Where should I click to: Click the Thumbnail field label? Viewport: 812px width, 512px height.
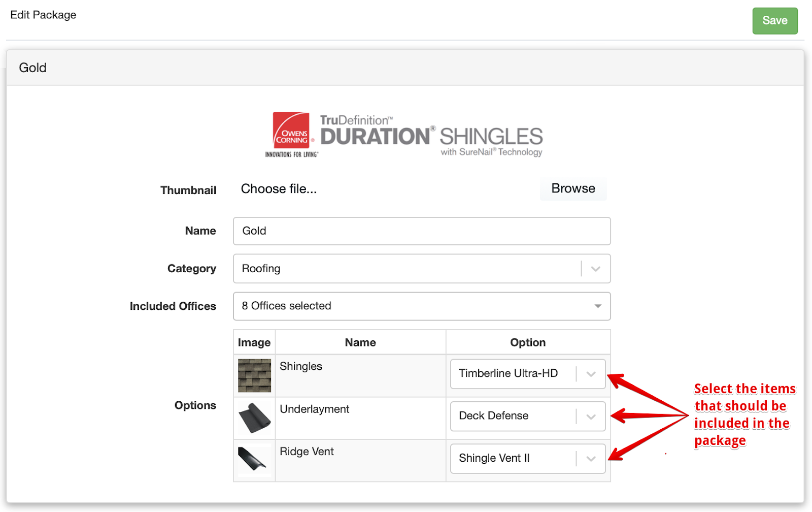coord(188,190)
